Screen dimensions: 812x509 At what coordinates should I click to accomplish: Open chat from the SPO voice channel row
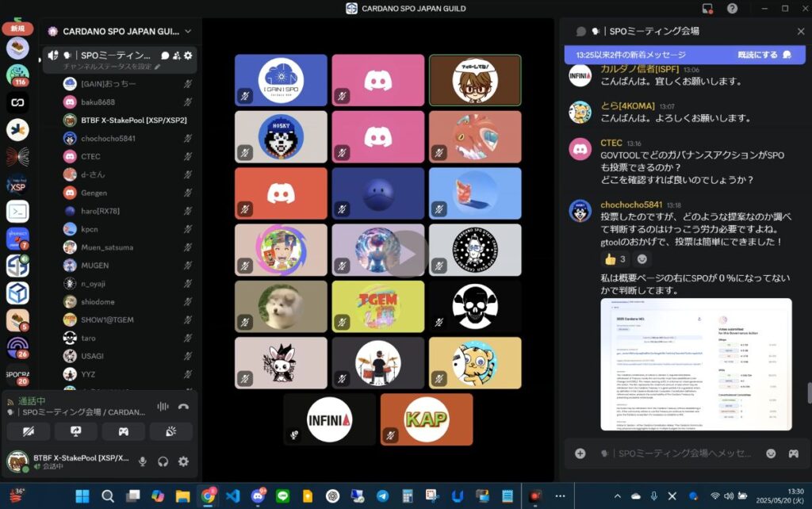[165, 55]
